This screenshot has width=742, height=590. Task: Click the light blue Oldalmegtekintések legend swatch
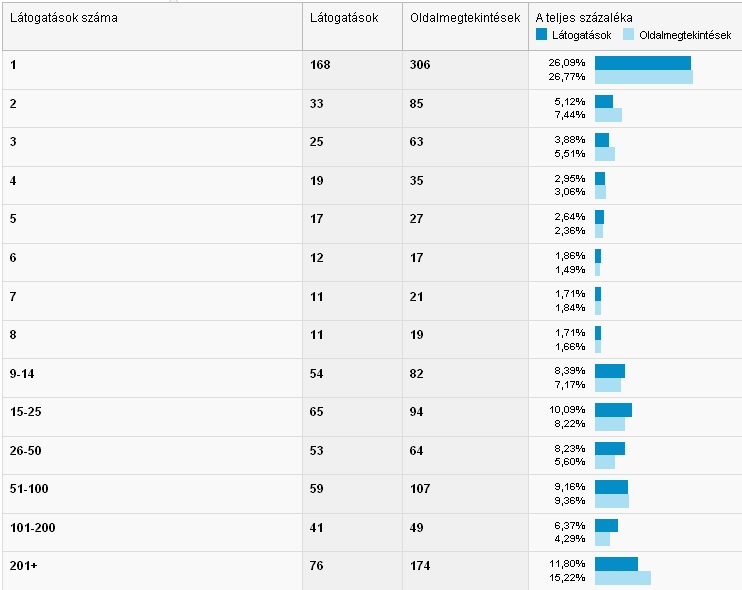pos(628,35)
